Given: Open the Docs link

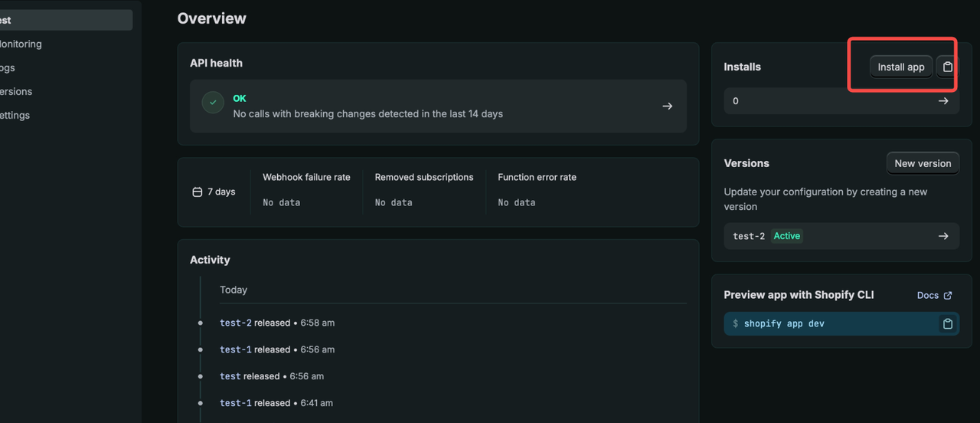Looking at the screenshot, I should pyautogui.click(x=928, y=295).
